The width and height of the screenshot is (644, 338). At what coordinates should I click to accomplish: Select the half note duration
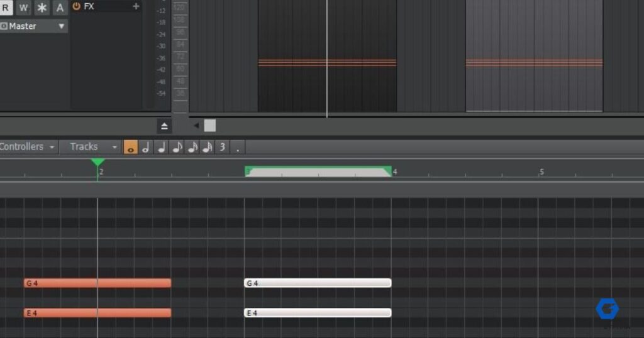point(146,147)
